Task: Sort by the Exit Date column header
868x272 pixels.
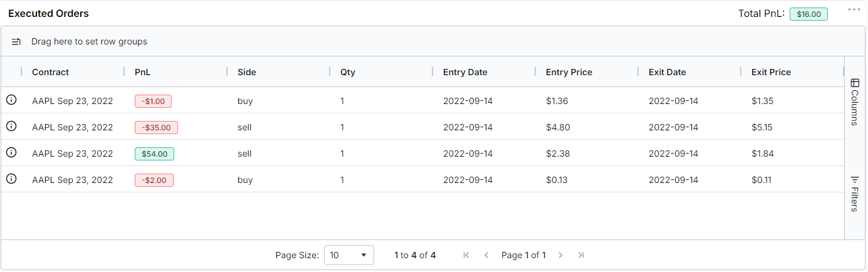Action: point(667,72)
